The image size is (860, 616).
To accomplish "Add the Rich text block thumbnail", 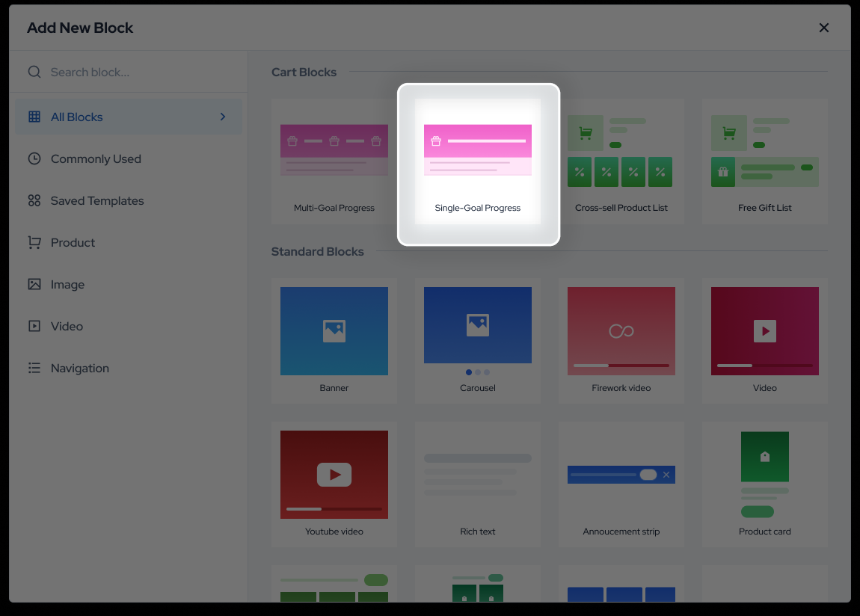I will click(x=478, y=475).
